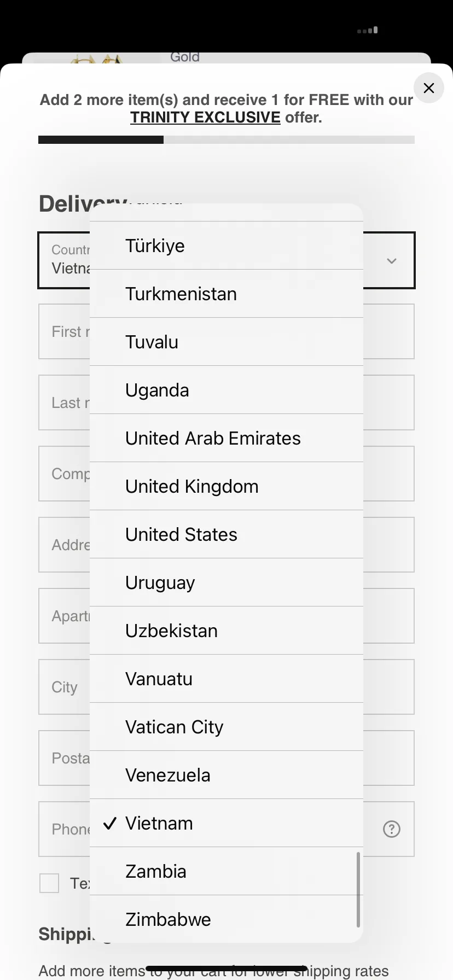Close the checkout panel with X
The height and width of the screenshot is (980, 453).
click(429, 88)
